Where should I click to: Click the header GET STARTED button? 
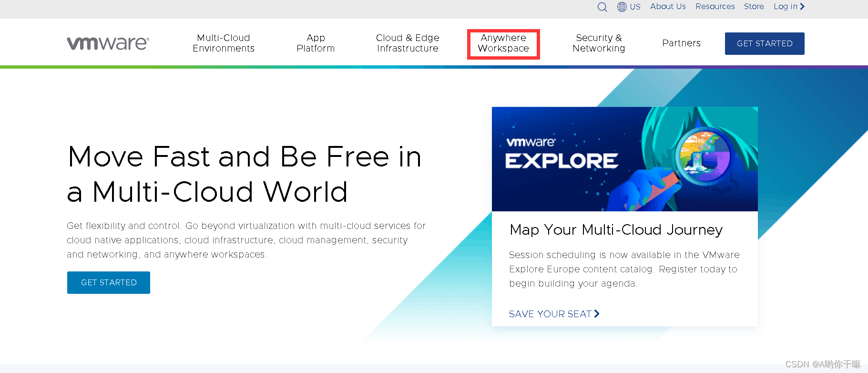tap(765, 43)
